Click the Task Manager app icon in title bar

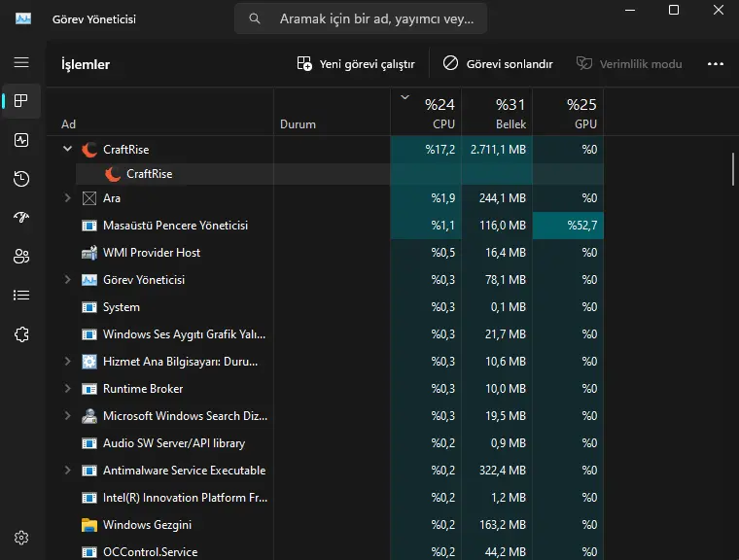[23, 18]
